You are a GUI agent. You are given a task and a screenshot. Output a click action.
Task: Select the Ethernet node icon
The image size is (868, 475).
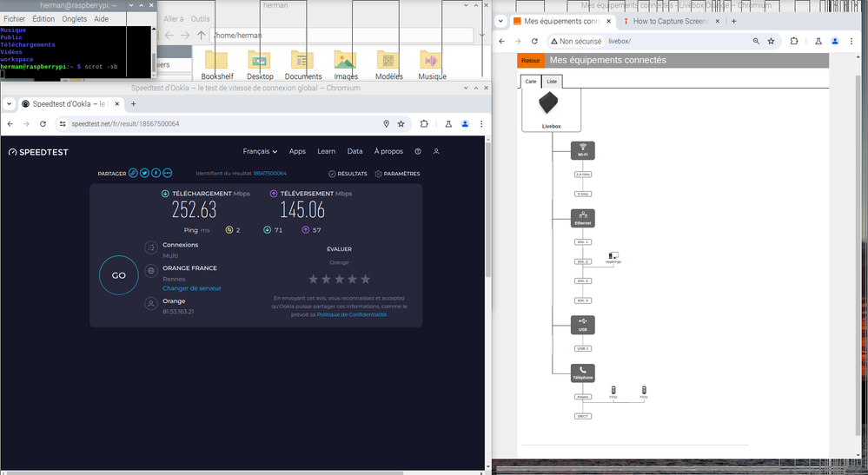(x=583, y=217)
